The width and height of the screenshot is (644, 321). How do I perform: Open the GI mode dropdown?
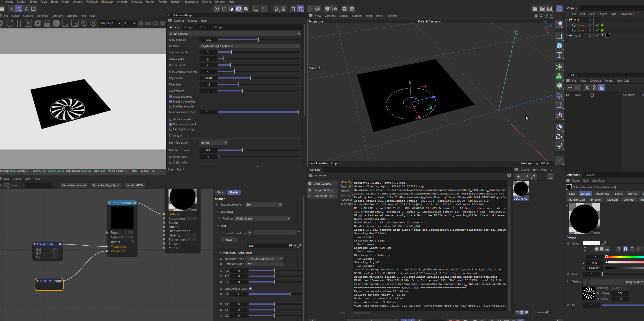pyautogui.click(x=250, y=46)
